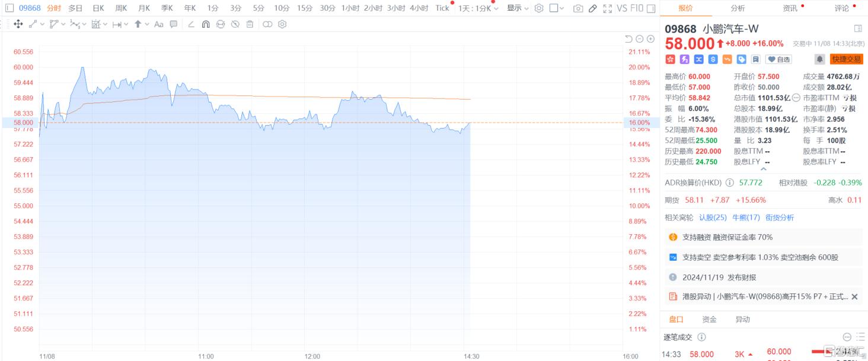Click the fullscreen expand icon in the toolbar
Image resolution: width=868 pixels, height=361 pixels.
coord(607,8)
